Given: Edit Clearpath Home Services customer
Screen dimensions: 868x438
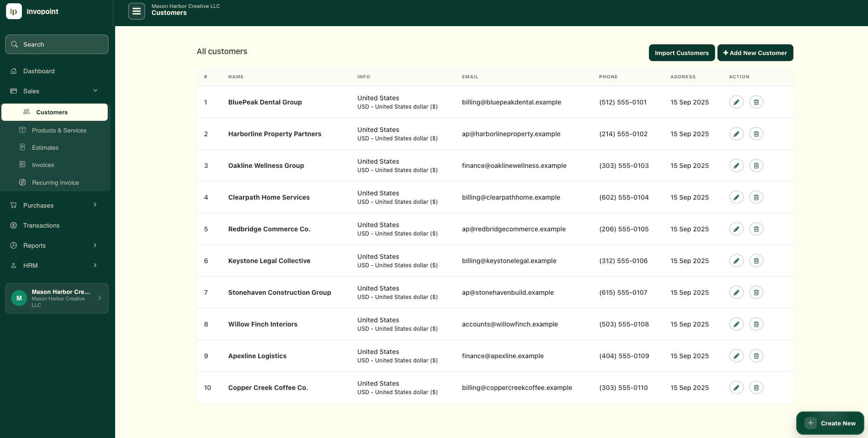Looking at the screenshot, I should click(736, 197).
